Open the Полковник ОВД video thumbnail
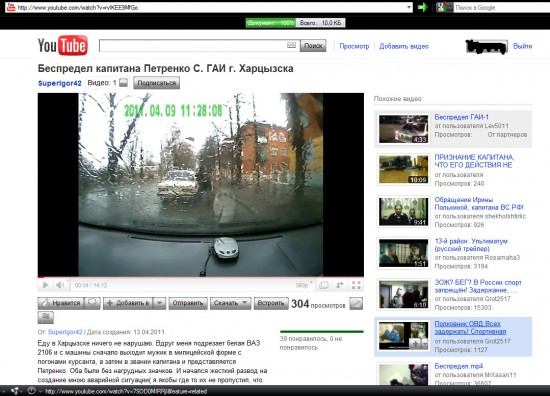The image size is (550, 396). point(403,336)
